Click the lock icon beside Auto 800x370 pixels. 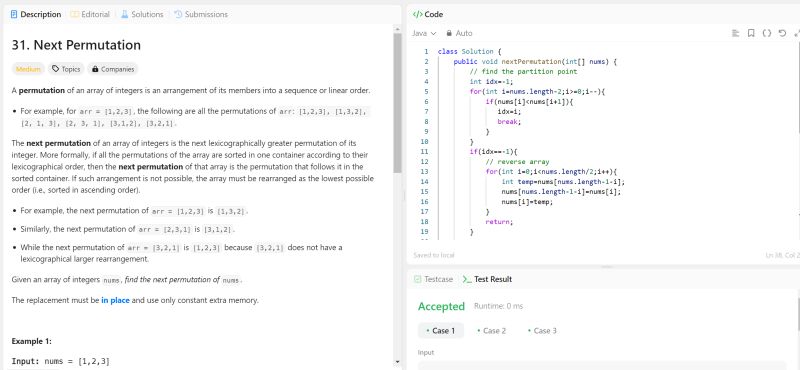449,33
